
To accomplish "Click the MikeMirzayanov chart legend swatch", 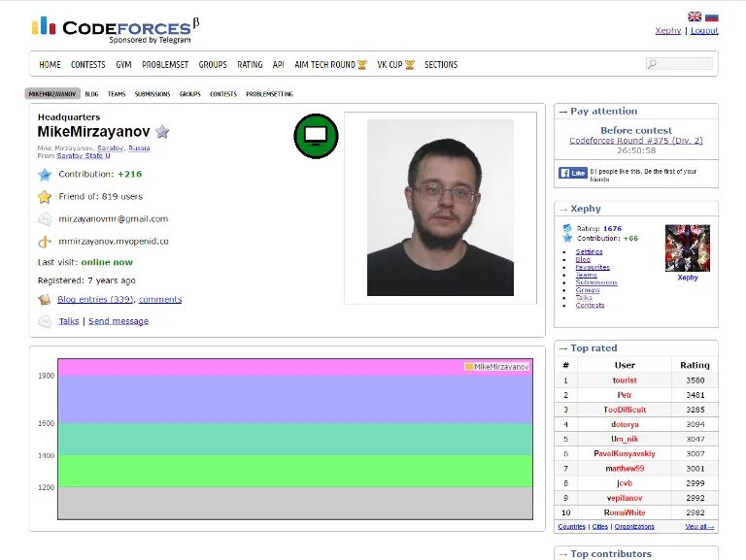I will point(468,367).
